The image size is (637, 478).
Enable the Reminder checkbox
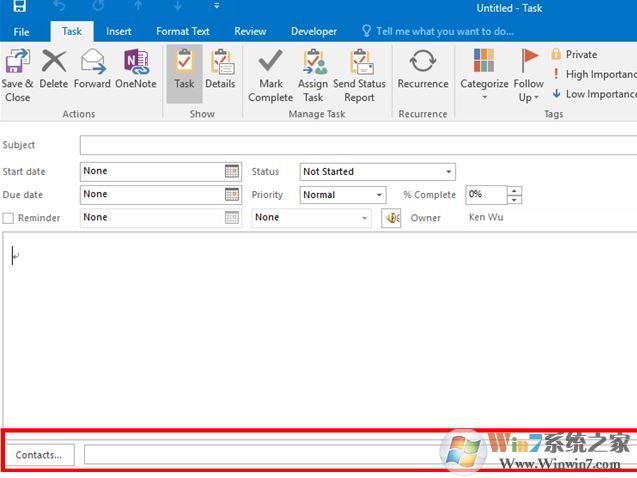9,218
